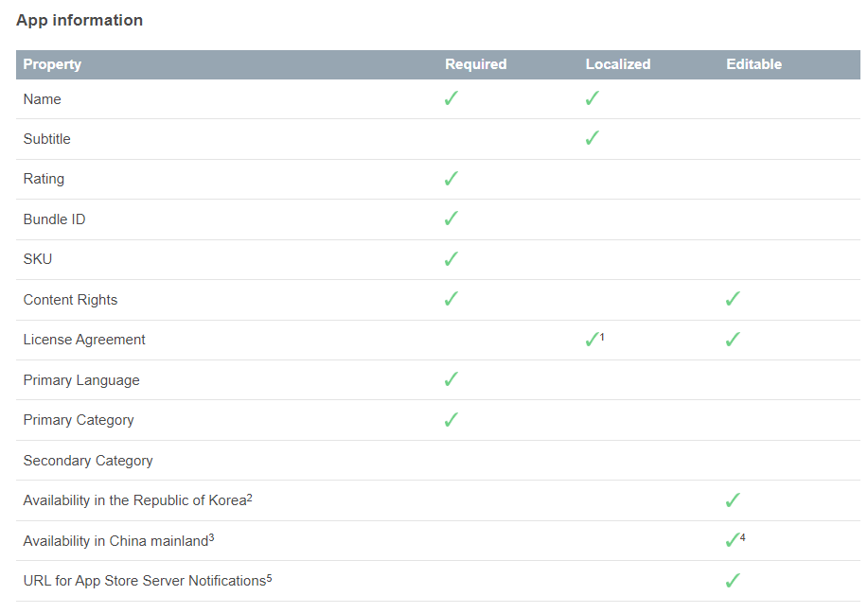Click the Required checkmark for Name
The width and height of the screenshot is (868, 613).
pyautogui.click(x=452, y=98)
